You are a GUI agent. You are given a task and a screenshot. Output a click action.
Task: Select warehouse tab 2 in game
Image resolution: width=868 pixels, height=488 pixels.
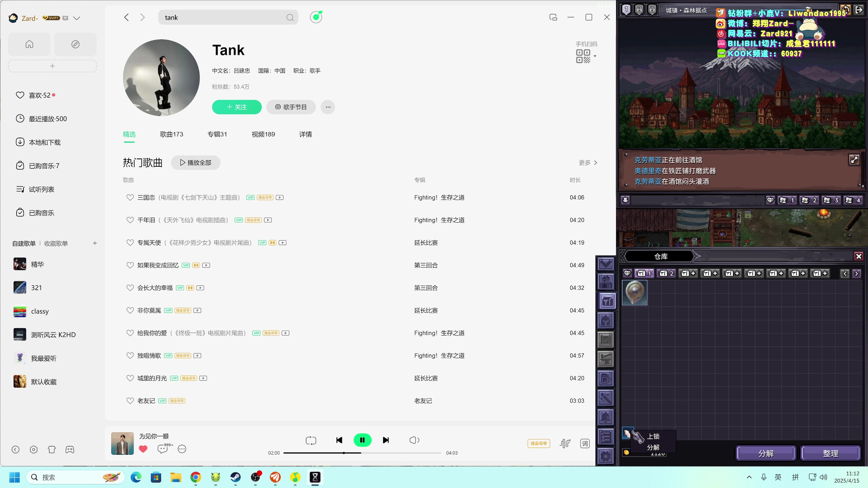pyautogui.click(x=666, y=273)
